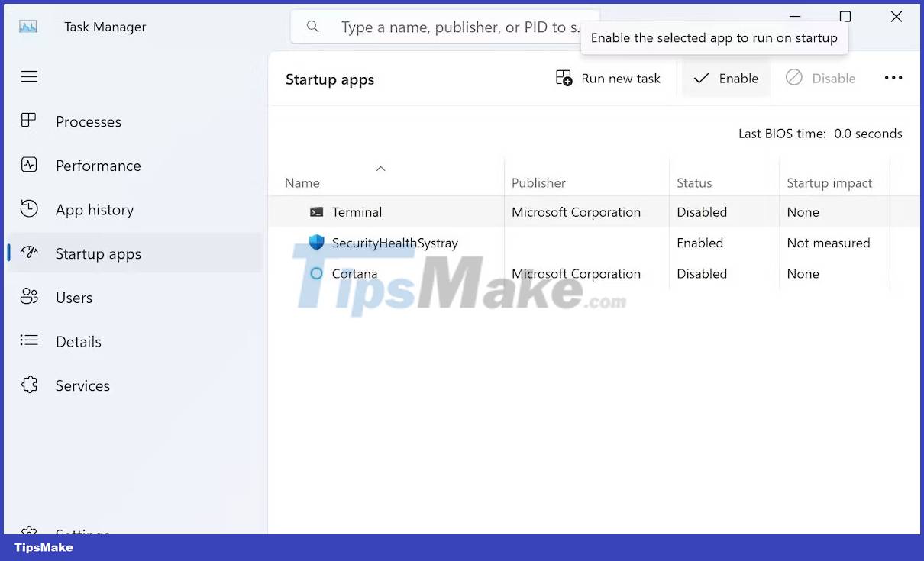Click the Disable button label
The width and height of the screenshot is (924, 561).
[834, 79]
